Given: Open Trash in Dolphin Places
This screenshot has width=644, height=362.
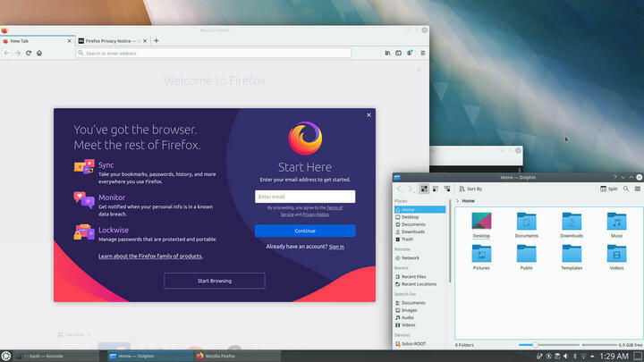Looking at the screenshot, I should point(419,240).
